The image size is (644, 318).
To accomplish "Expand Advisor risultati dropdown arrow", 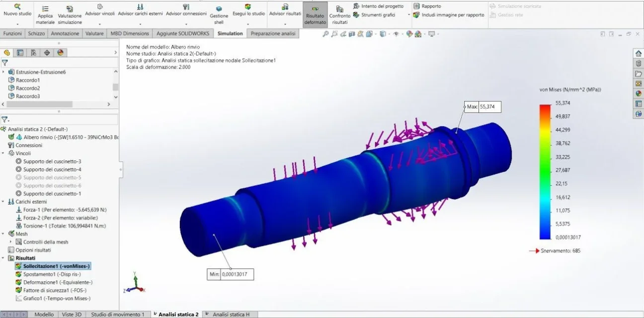I will click(285, 24).
